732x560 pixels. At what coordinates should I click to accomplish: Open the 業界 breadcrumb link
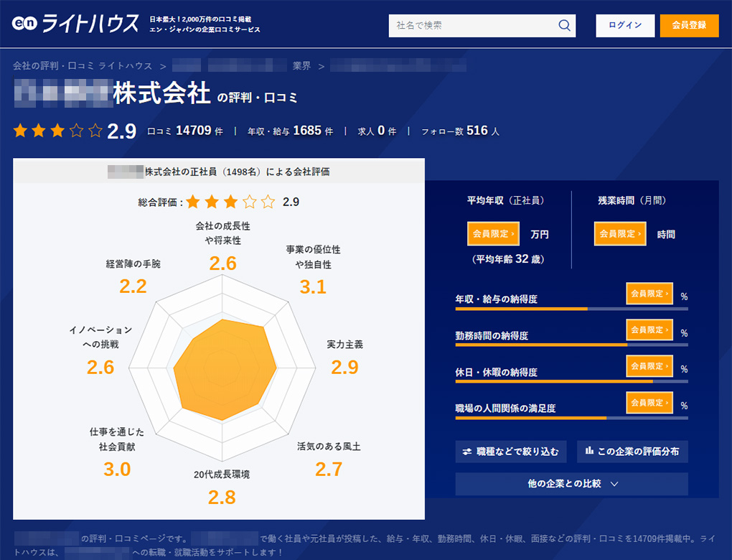pos(301,66)
